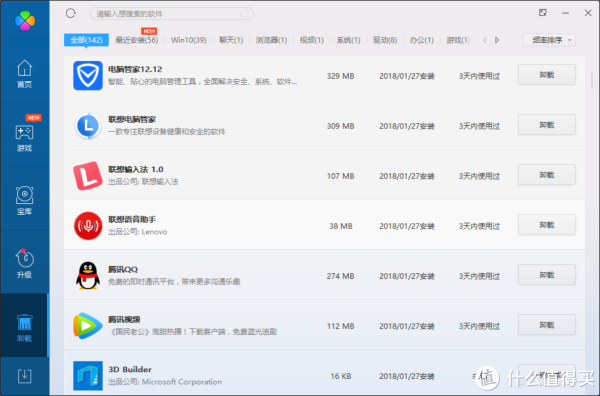Show previous categories with left arrow
This screenshot has height=396, width=600.
point(484,40)
